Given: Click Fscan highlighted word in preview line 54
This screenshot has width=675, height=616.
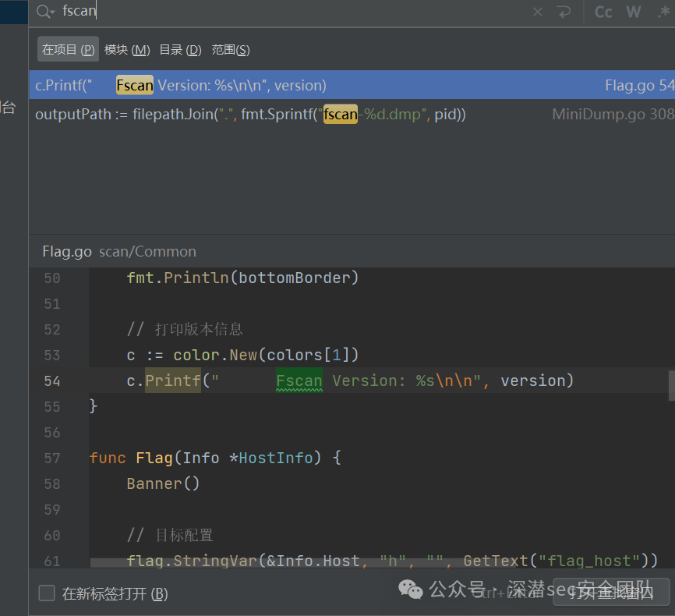Looking at the screenshot, I should click(x=299, y=381).
